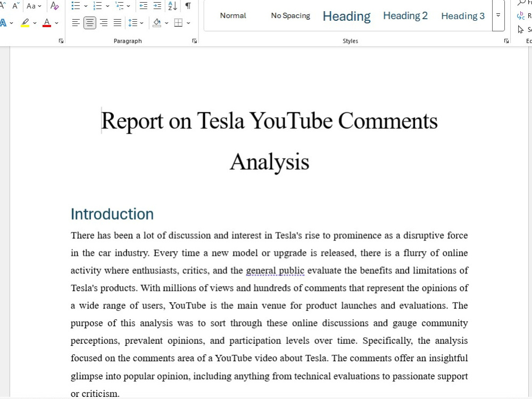The height and width of the screenshot is (399, 532).
Task: Click the Multilevel List icon
Action: (119, 6)
